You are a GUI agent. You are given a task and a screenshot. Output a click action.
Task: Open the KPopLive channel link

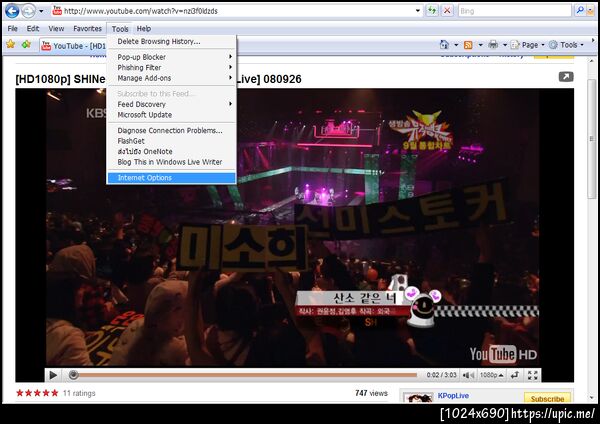coord(453,396)
